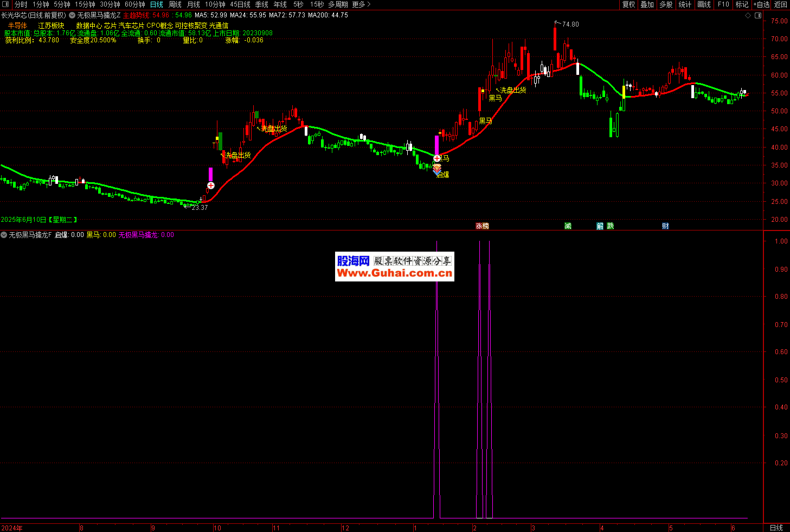Click the 日线 label at bottom right

click(776, 528)
